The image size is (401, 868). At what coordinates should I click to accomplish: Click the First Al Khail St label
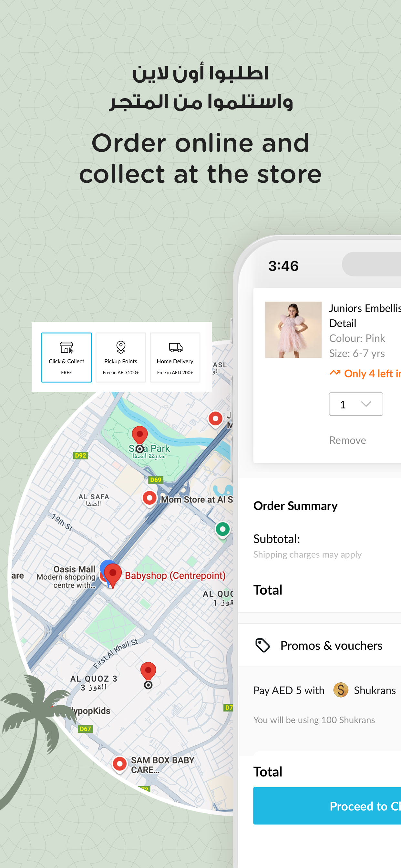point(116,654)
